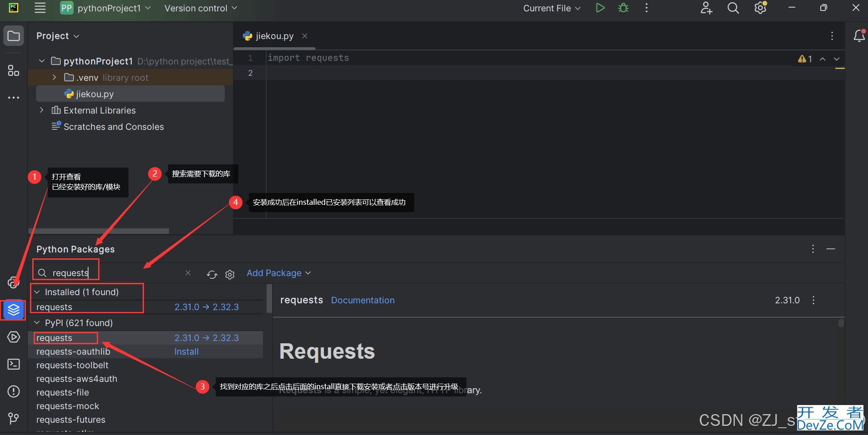The image size is (868, 435).
Task: Open Version control dropdown
Action: pos(201,8)
